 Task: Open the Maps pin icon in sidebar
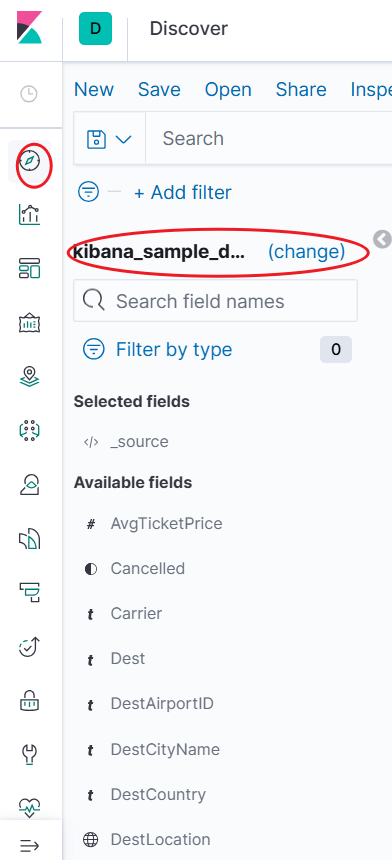30,377
